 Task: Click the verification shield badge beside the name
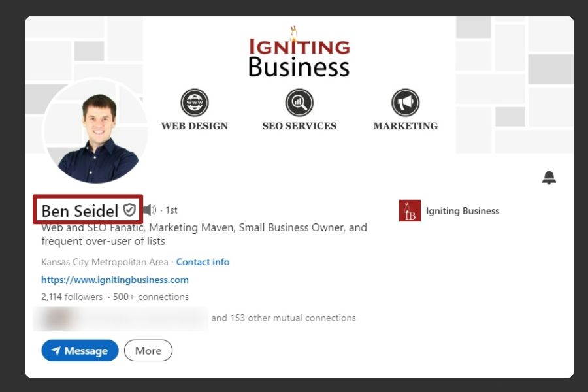tap(129, 210)
